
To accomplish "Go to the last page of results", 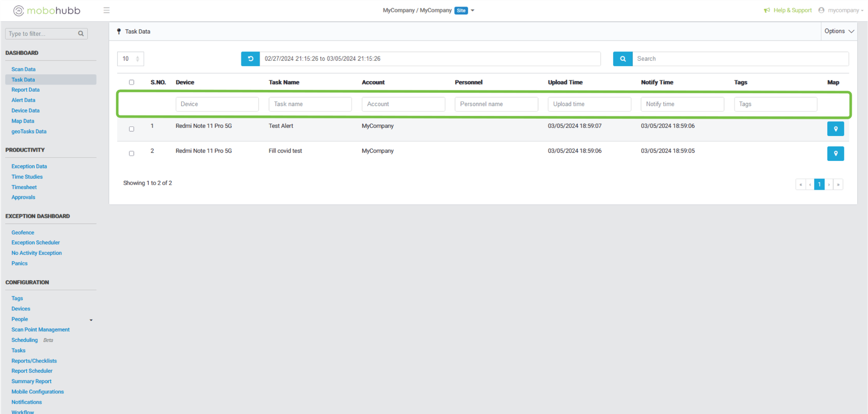I will 838,185.
